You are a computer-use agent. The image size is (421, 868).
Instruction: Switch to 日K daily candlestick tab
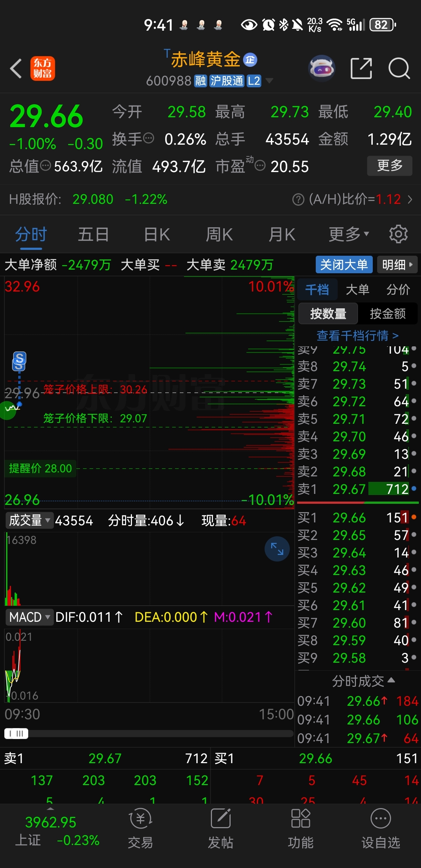(157, 234)
